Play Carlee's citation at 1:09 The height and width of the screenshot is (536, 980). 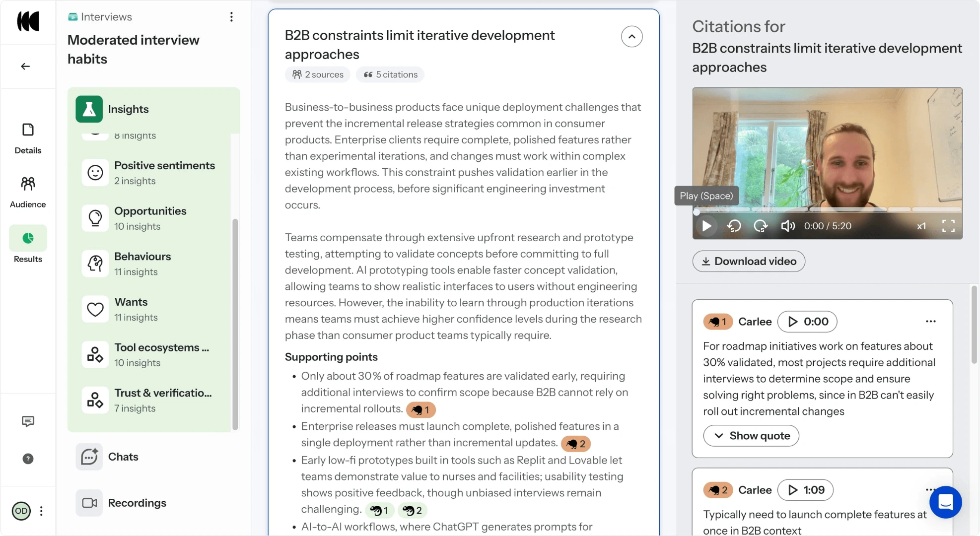[x=805, y=490]
